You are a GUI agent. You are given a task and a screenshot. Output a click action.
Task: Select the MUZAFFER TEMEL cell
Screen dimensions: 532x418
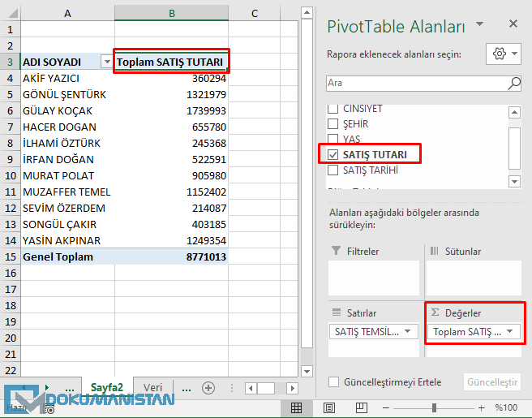(x=67, y=192)
